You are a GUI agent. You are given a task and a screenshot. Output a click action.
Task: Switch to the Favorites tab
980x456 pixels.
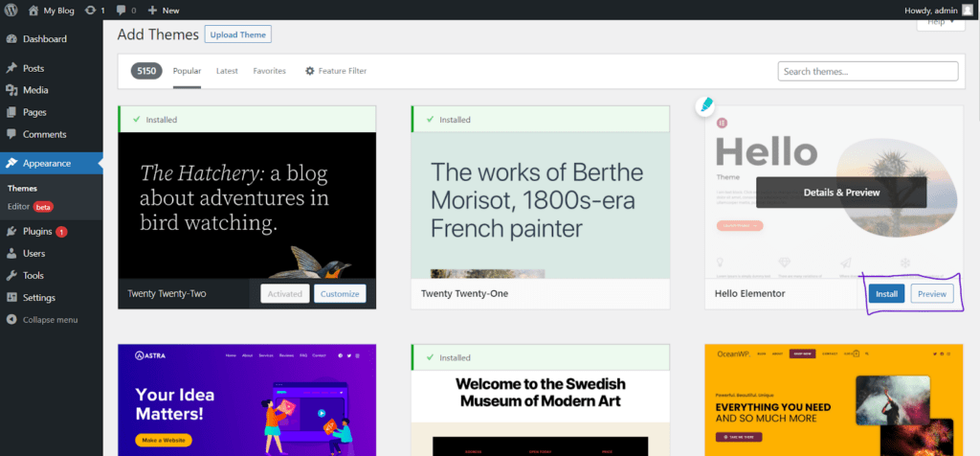click(269, 71)
